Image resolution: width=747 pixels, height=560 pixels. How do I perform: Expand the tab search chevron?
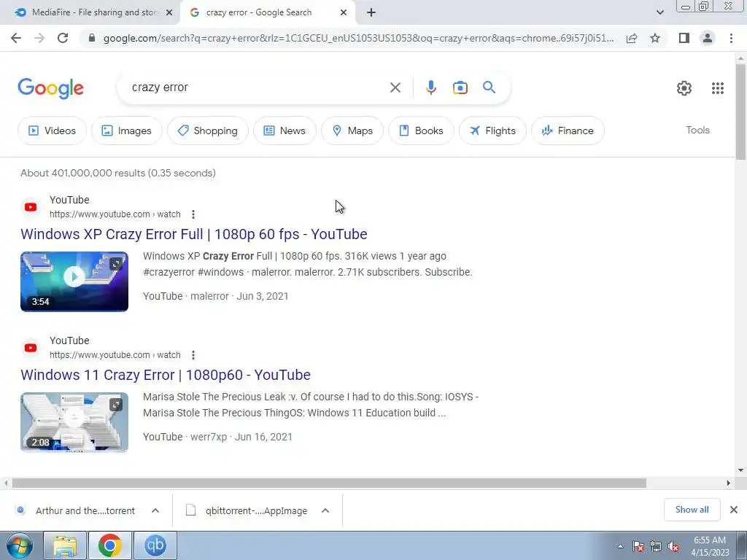click(x=659, y=13)
